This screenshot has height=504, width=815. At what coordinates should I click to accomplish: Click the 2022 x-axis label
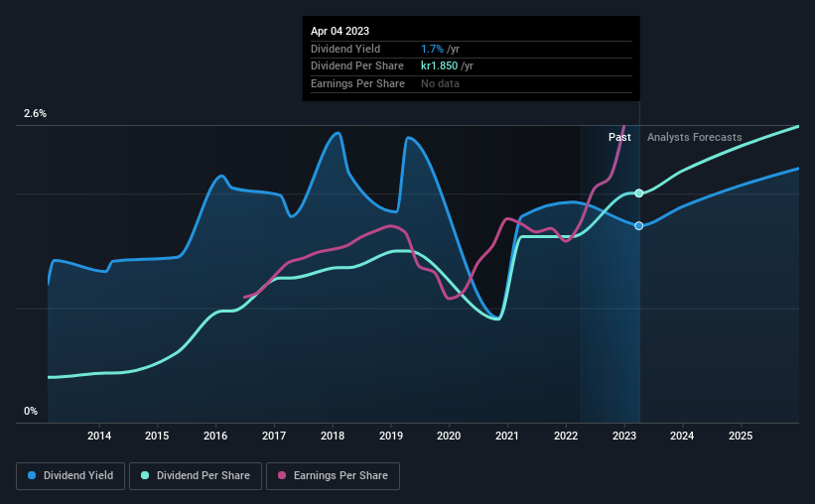(x=566, y=436)
